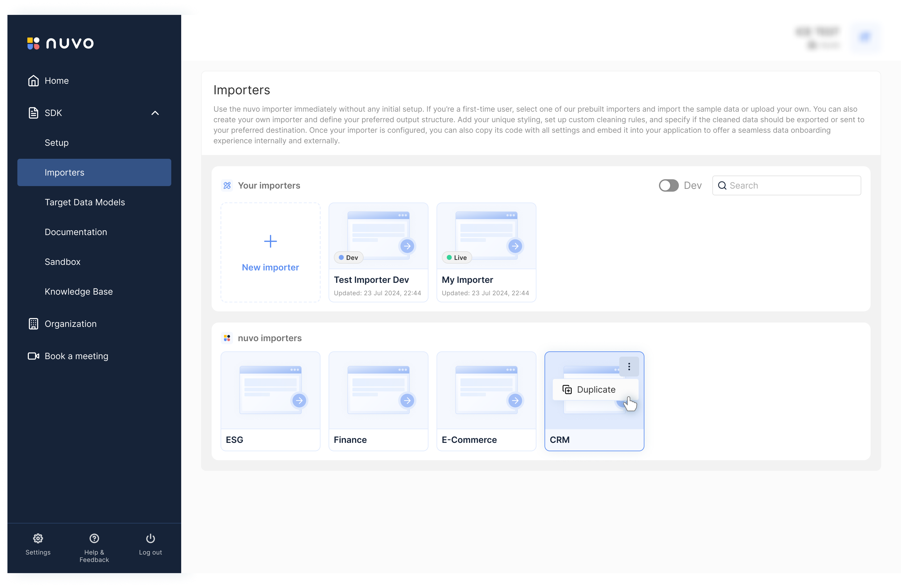This screenshot has height=588, width=901.
Task: Click the Organization label
Action: pos(70,324)
